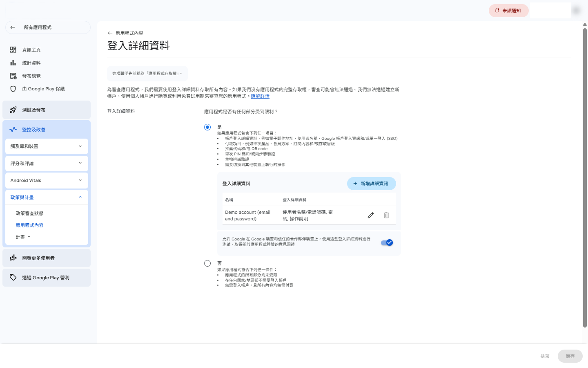Collapse the 政策與計畫 section
This screenshot has height=368, width=588.
tap(47, 197)
